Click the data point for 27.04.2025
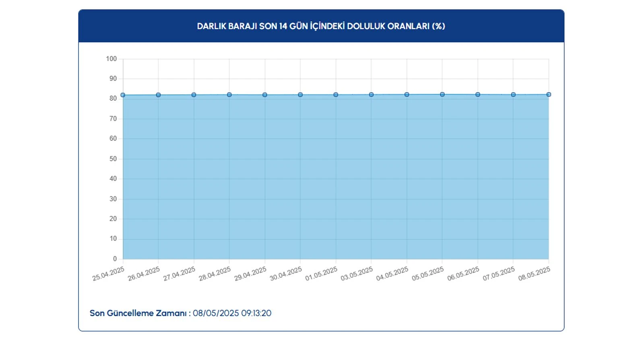 coord(194,95)
